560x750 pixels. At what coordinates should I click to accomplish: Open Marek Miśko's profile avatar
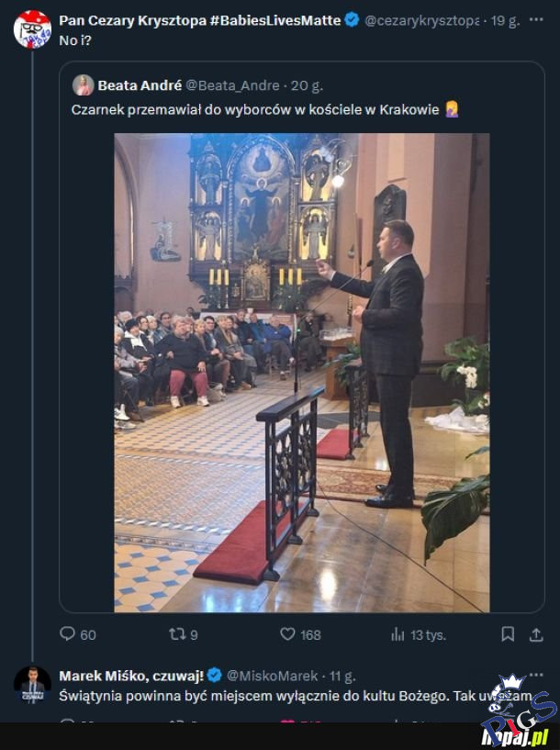32,685
